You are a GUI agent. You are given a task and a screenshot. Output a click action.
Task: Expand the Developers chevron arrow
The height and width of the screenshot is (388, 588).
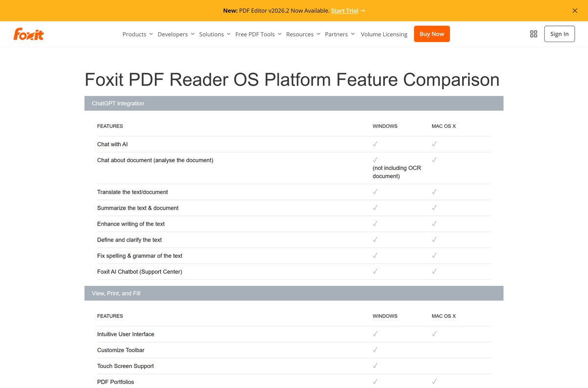[x=193, y=34]
